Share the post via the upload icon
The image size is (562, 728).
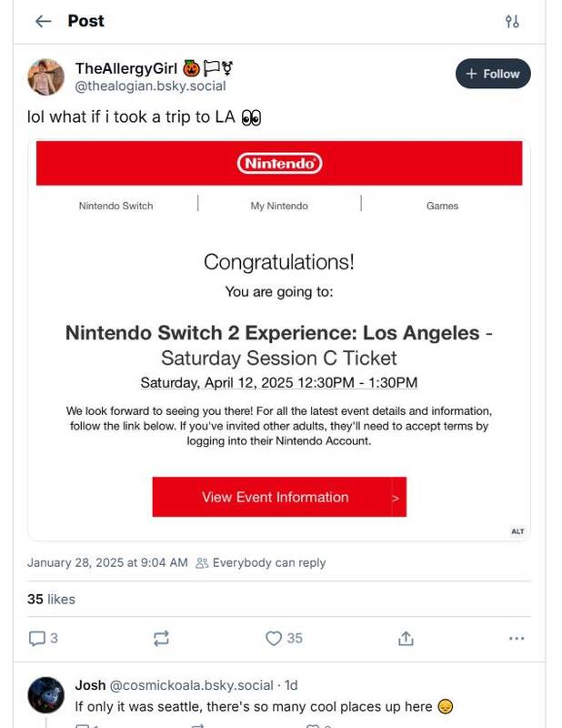click(406, 638)
